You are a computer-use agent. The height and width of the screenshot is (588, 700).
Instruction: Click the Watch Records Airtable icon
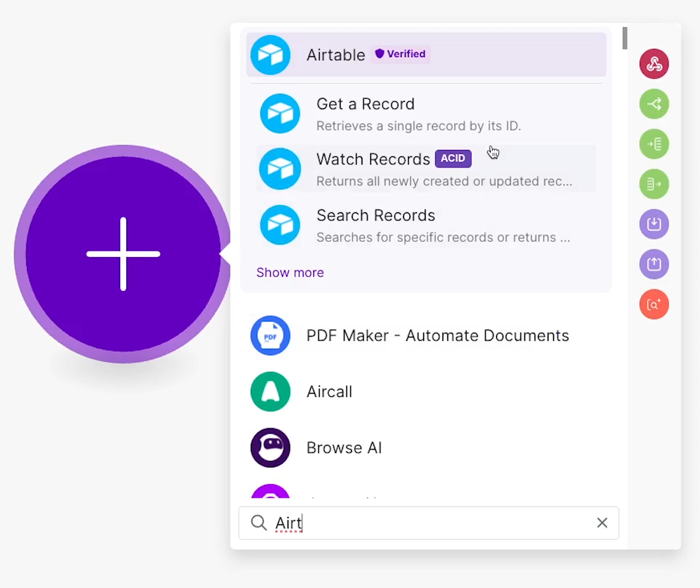click(x=280, y=169)
